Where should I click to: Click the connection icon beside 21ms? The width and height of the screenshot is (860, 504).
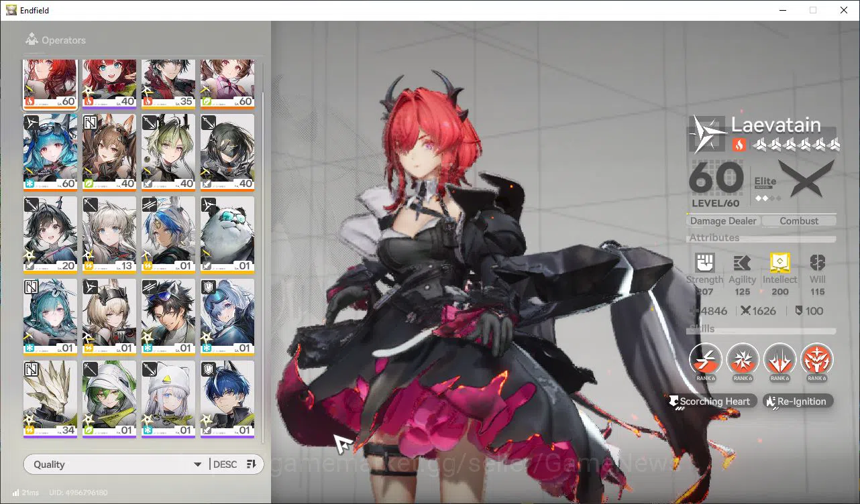tap(15, 493)
